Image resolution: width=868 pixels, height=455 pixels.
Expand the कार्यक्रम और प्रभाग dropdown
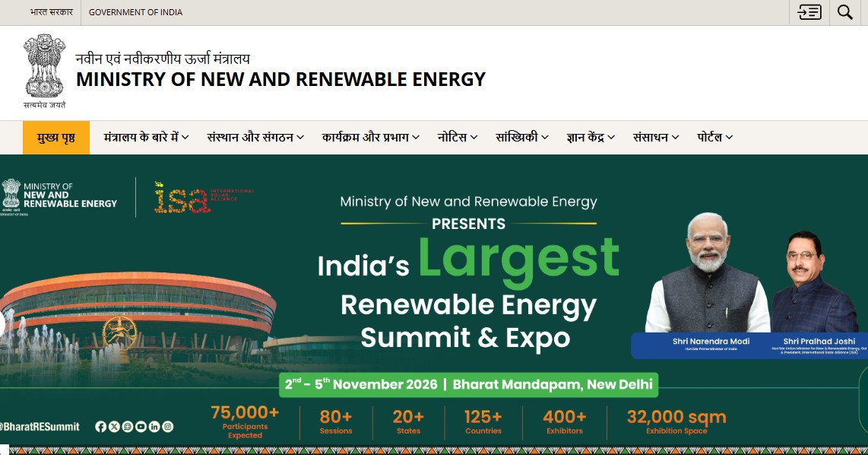pos(370,137)
